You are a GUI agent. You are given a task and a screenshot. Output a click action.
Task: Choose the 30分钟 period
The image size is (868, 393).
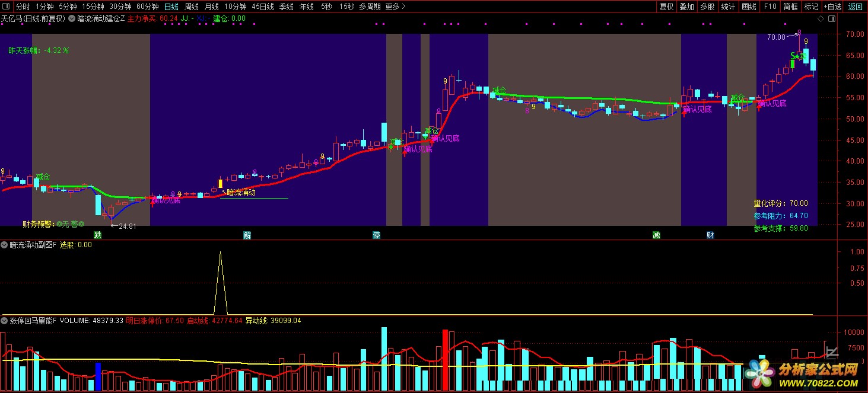click(x=120, y=7)
